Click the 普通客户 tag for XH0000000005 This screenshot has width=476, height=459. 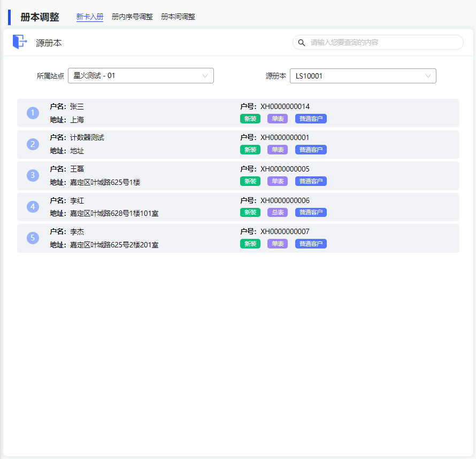click(x=311, y=181)
